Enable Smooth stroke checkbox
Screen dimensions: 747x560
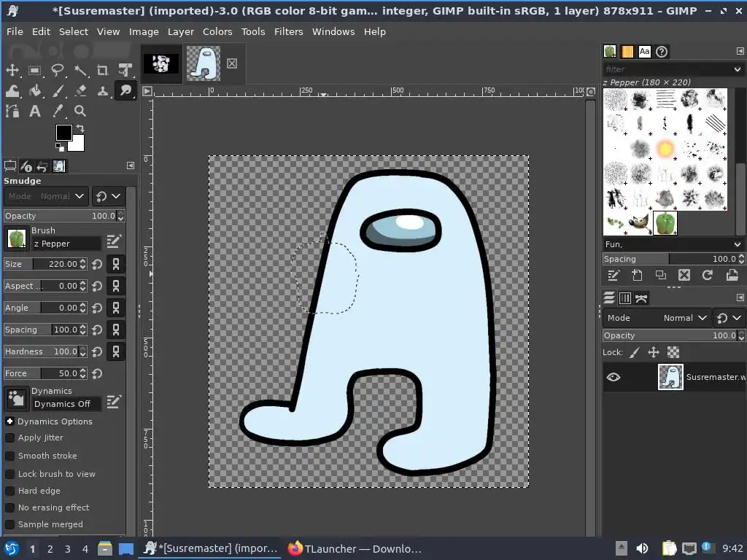[9, 456]
